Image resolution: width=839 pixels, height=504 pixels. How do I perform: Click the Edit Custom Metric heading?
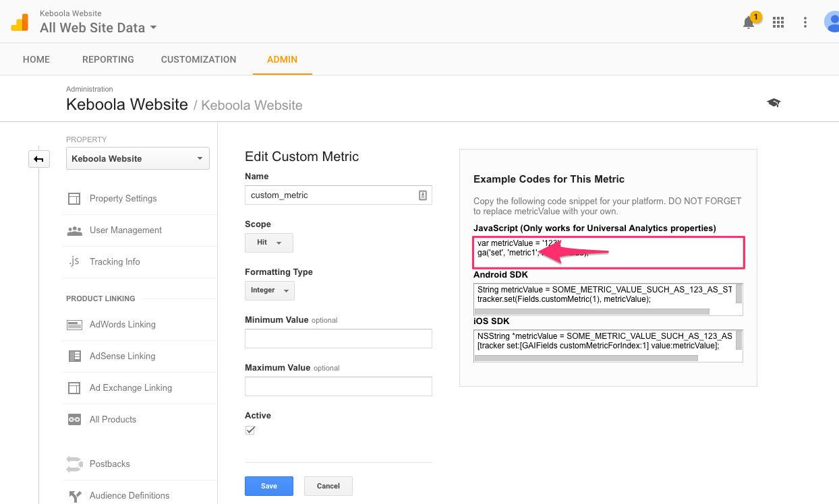301,156
